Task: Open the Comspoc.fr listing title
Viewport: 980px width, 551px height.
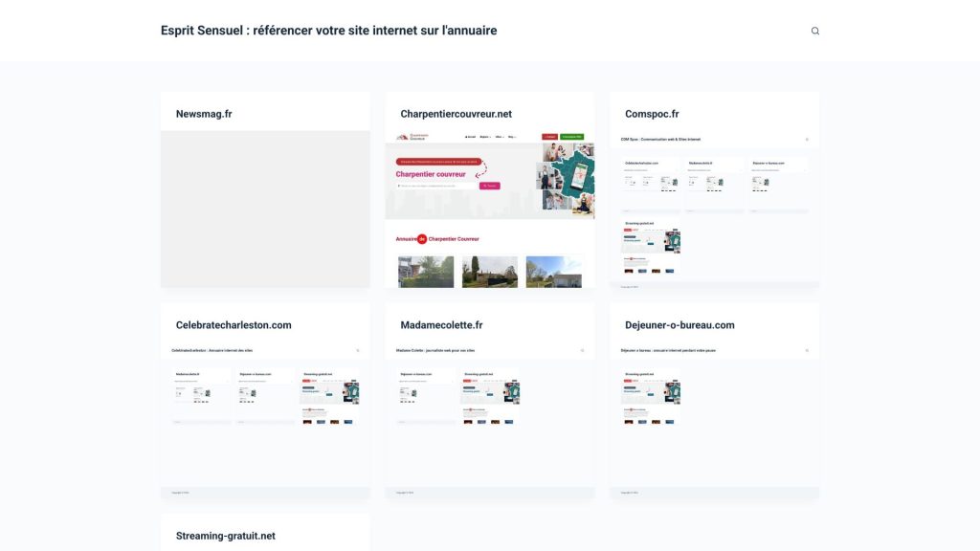Action: (652, 114)
